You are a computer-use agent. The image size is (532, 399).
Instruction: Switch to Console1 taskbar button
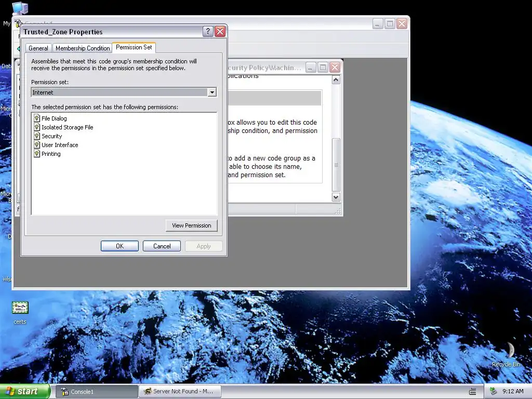pos(96,392)
